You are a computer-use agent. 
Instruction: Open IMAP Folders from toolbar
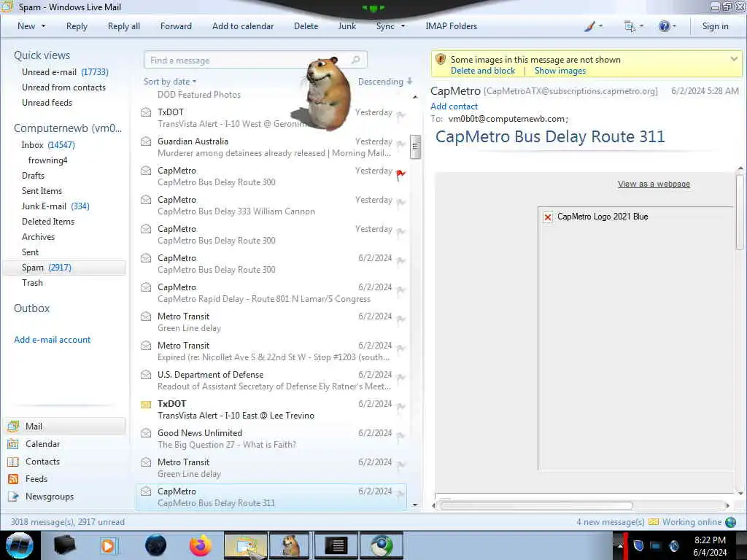point(451,26)
